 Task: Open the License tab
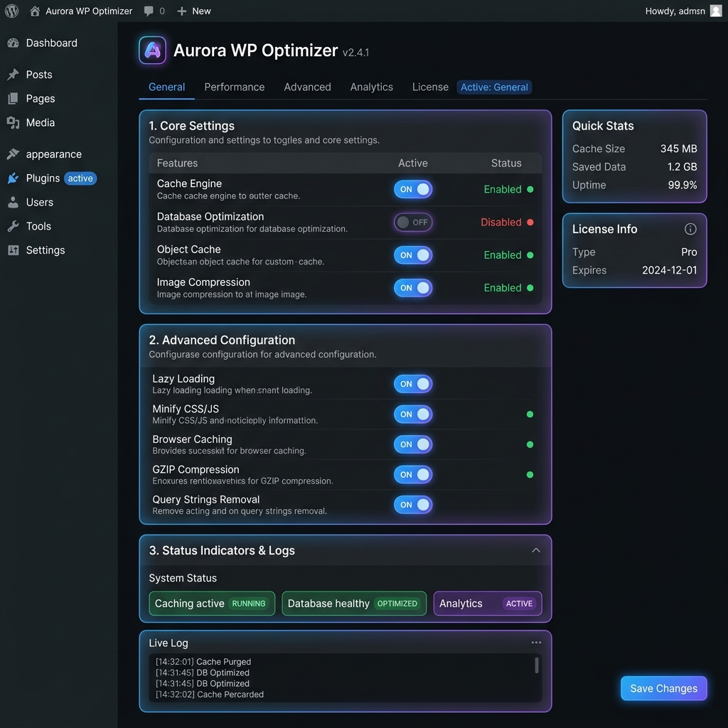tap(430, 87)
